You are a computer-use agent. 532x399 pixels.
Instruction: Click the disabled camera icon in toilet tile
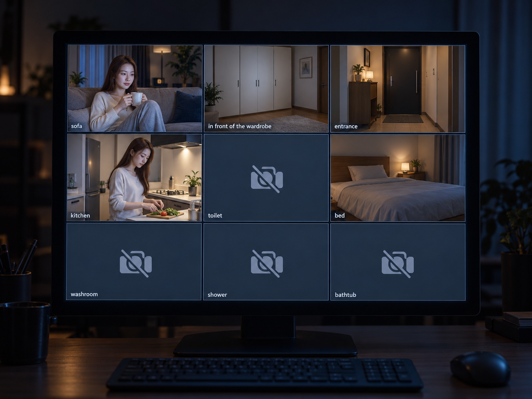point(267,179)
